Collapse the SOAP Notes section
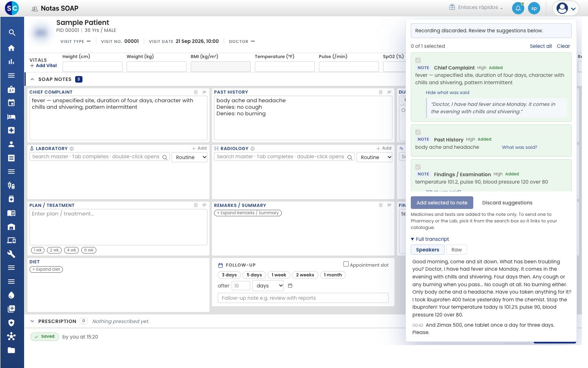588x368 pixels. pos(33,79)
